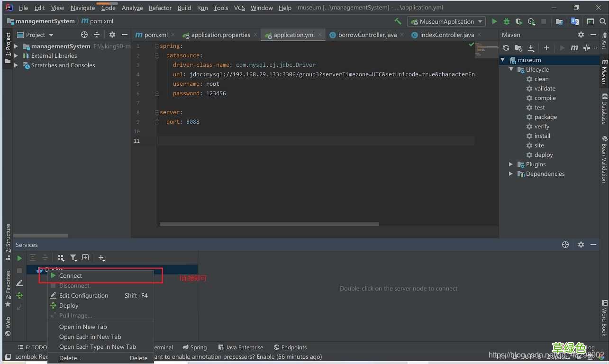Click green run icon in Services sidebar
This screenshot has width=609, height=364.
(19, 258)
